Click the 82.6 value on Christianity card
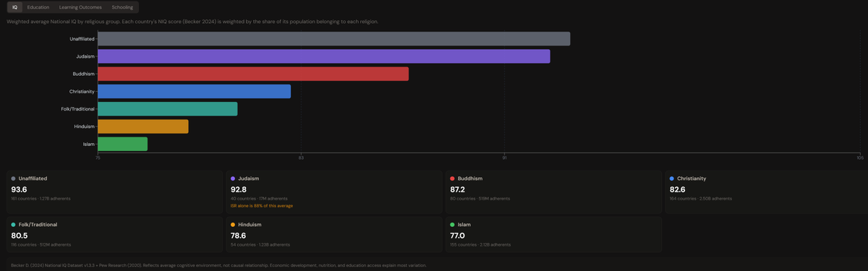868x271 pixels. coord(678,189)
